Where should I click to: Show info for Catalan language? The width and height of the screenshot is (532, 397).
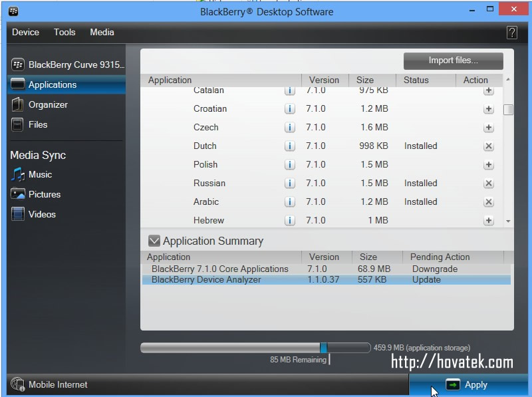(x=289, y=90)
